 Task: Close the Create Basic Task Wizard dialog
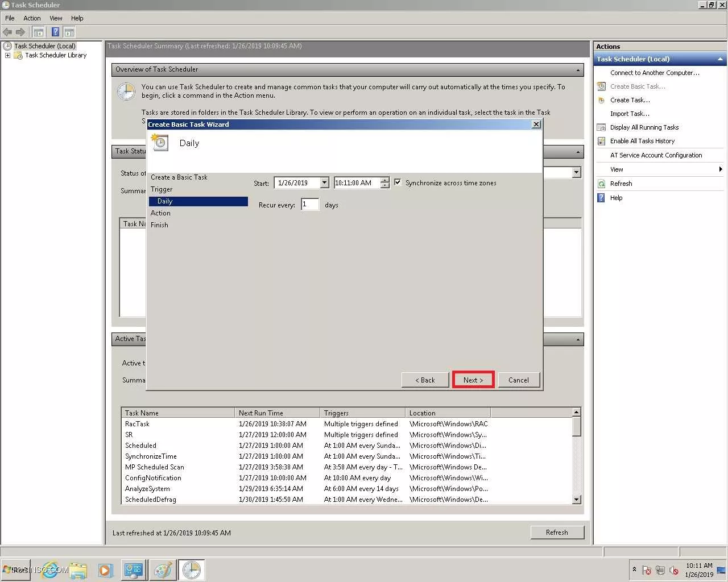point(536,124)
